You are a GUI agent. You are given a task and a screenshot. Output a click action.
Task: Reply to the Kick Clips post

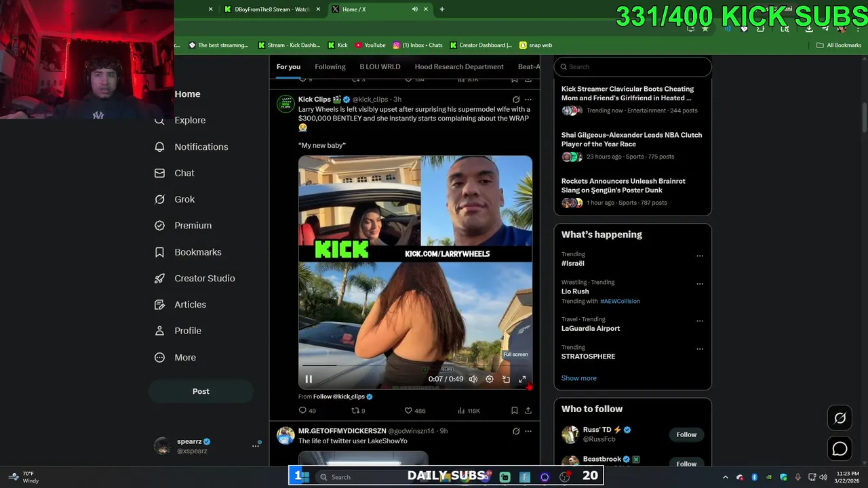point(307,411)
